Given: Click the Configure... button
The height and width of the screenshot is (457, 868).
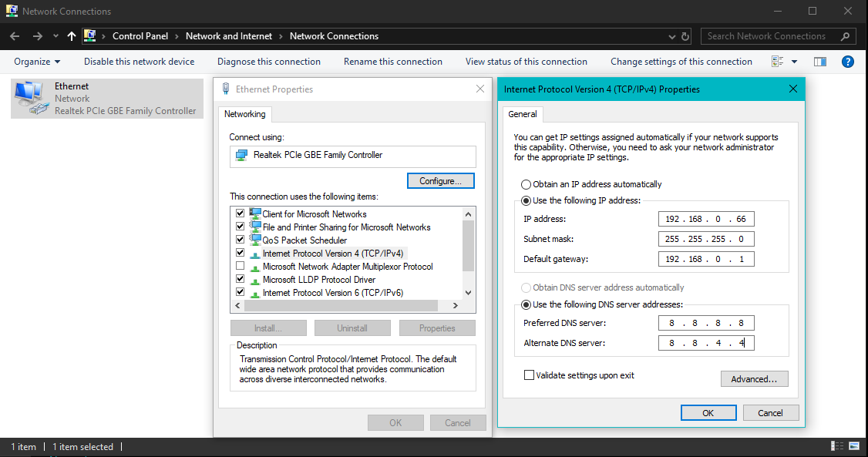Looking at the screenshot, I should coord(441,181).
